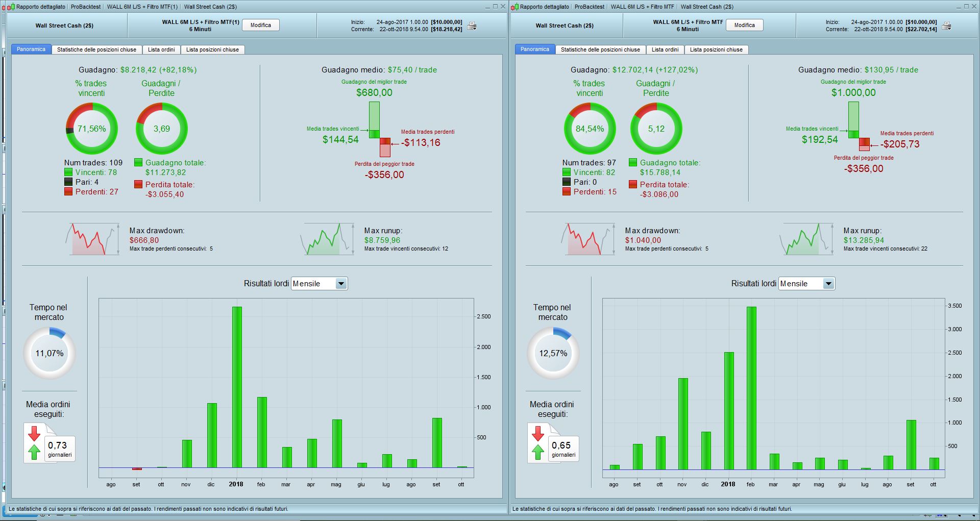Click Modifica button in left report
The image size is (980, 521).
261,25
